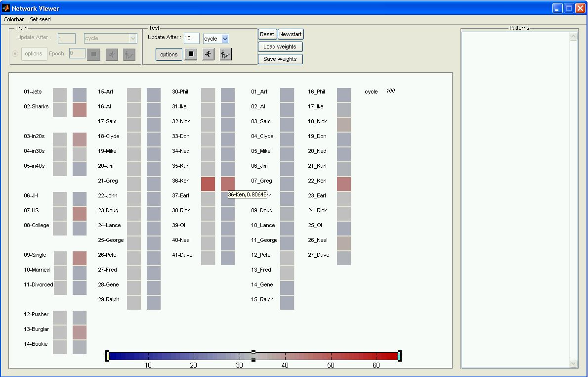Click the Load weights button
The image size is (588, 377).
click(x=280, y=47)
